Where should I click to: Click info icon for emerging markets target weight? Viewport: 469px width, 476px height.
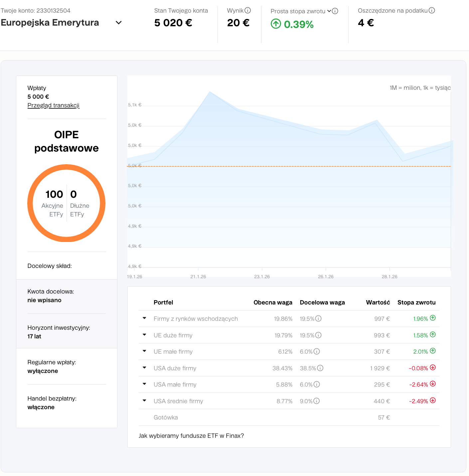[x=318, y=318]
